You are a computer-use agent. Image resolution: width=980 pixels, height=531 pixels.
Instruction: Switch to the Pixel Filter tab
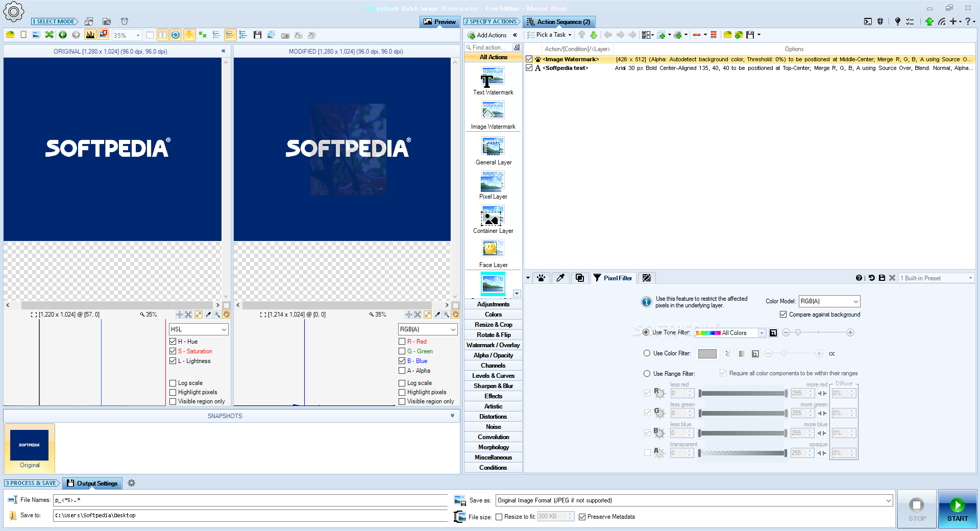(612, 278)
